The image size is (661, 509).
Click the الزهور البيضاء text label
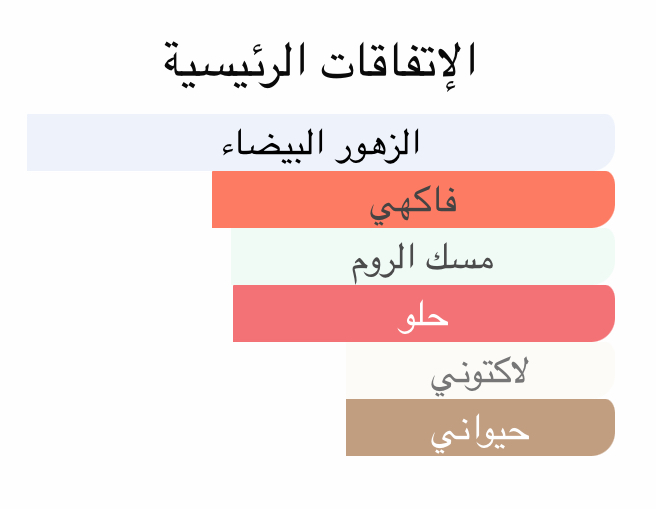pos(320,144)
